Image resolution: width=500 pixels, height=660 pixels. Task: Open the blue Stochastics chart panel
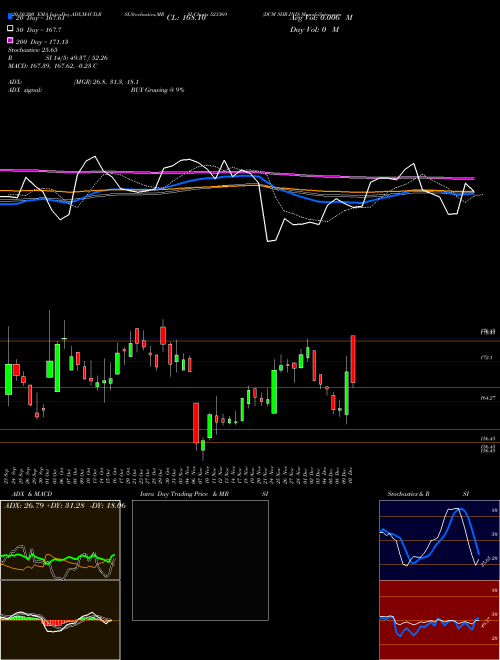(439, 540)
